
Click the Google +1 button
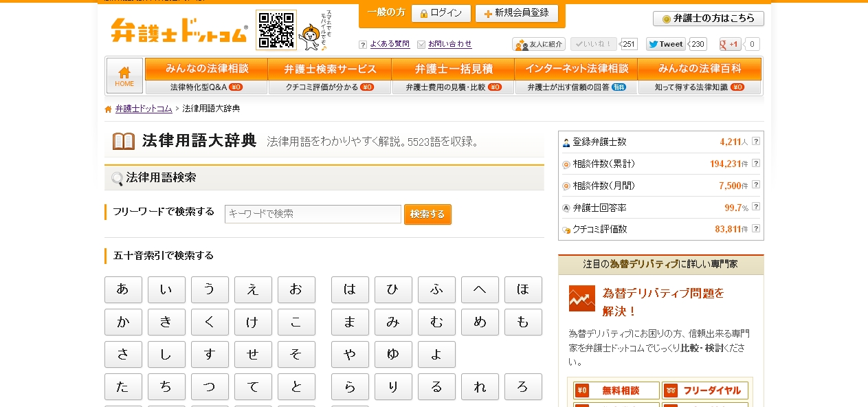point(729,44)
